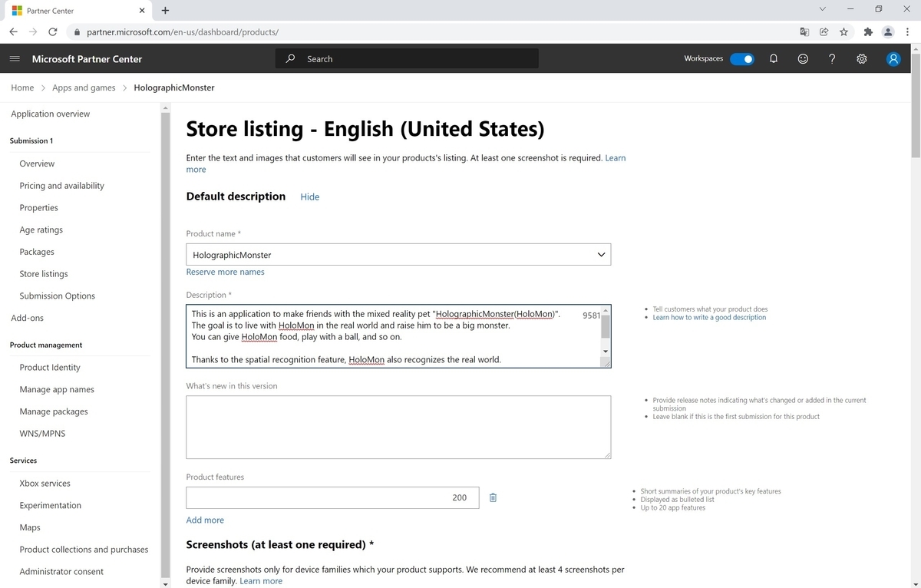The height and width of the screenshot is (588, 921).
Task: Open the hamburger navigation menu
Action: (x=15, y=58)
